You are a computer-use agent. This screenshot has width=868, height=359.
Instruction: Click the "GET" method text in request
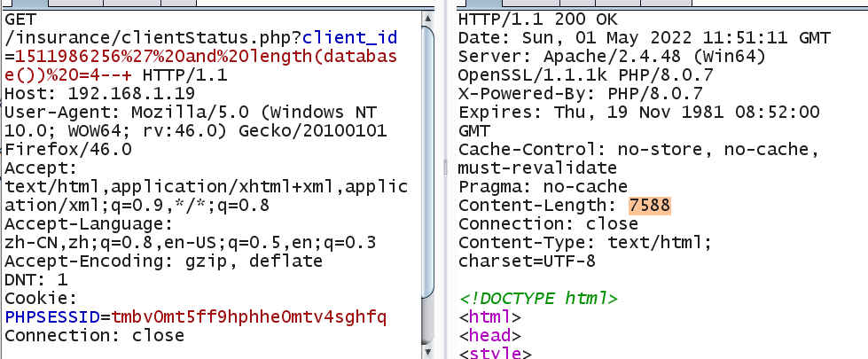pyautogui.click(x=20, y=20)
